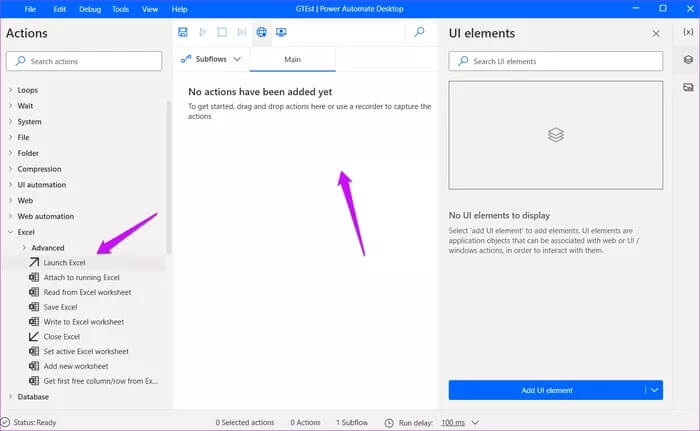This screenshot has width=700, height=431.
Task: Click the 0 Actions status text
Action: pos(305,423)
